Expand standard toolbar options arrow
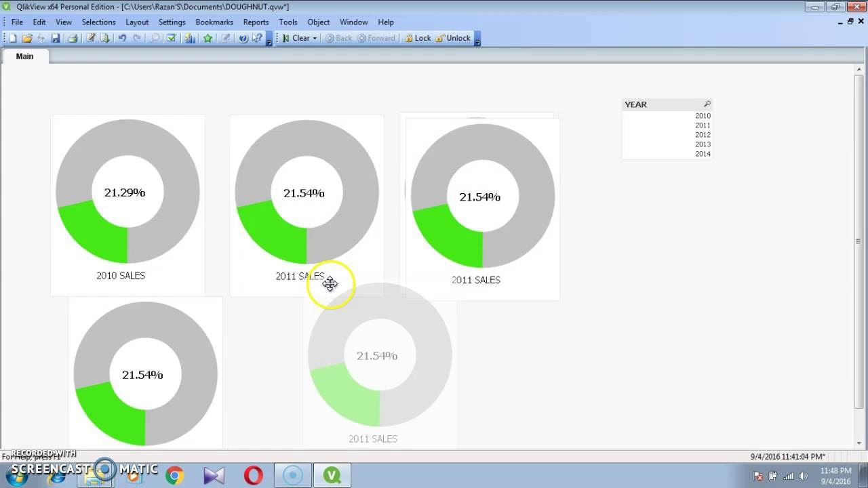 point(269,40)
